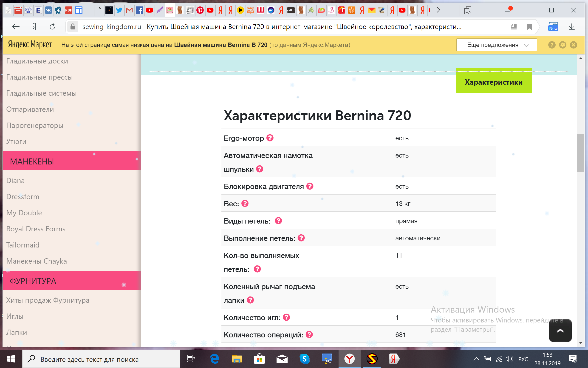Click the address bar page title
The image size is (588, 368).
coord(304,26)
